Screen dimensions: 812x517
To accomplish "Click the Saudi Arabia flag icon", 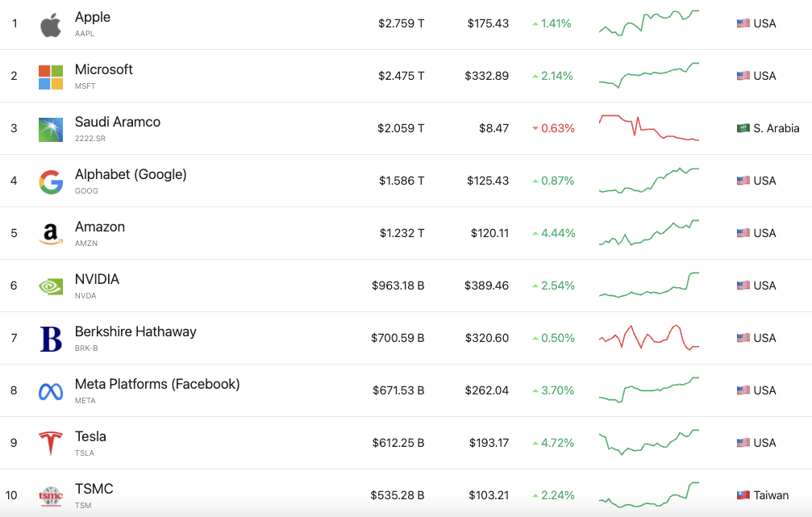I will pyautogui.click(x=743, y=128).
